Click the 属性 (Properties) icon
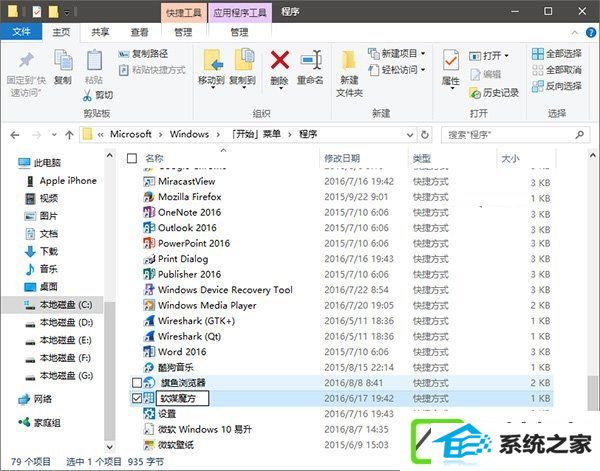This screenshot has width=600, height=471. [x=450, y=60]
